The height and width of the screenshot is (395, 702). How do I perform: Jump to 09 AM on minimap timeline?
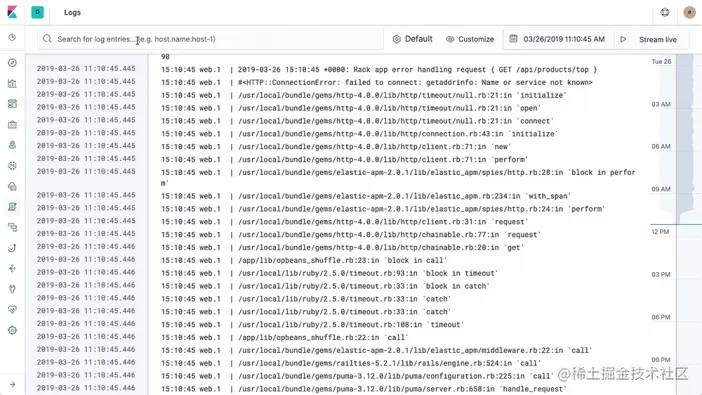[661, 189]
